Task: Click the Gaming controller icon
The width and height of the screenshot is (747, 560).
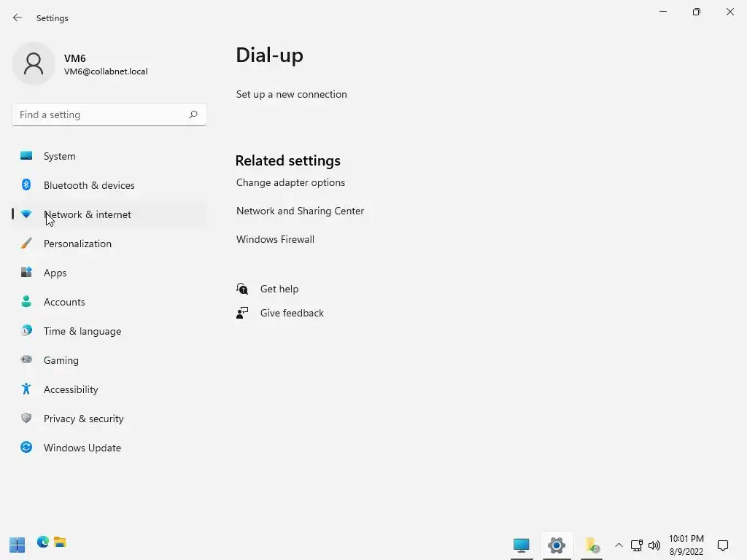Action: tap(26, 359)
